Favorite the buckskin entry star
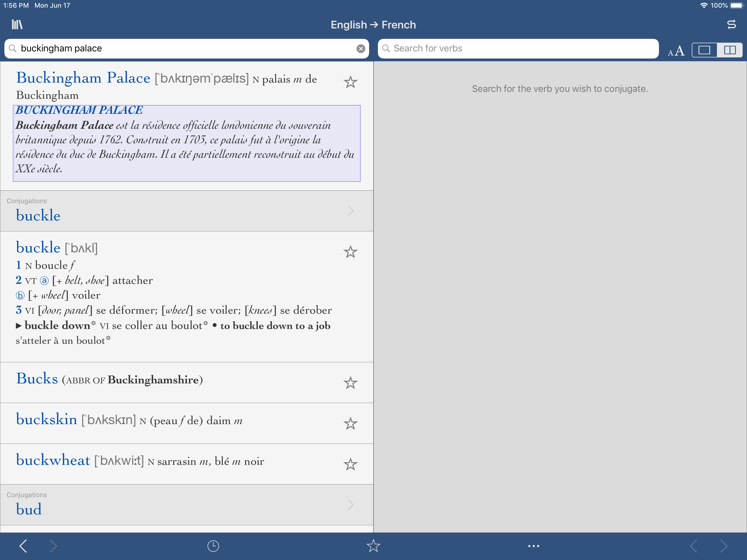 point(350,424)
